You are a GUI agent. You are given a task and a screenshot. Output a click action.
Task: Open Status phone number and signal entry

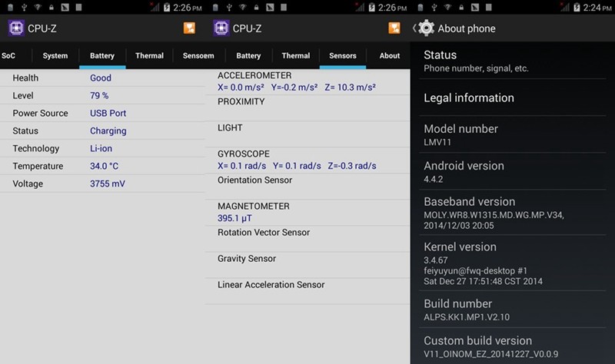coord(512,61)
